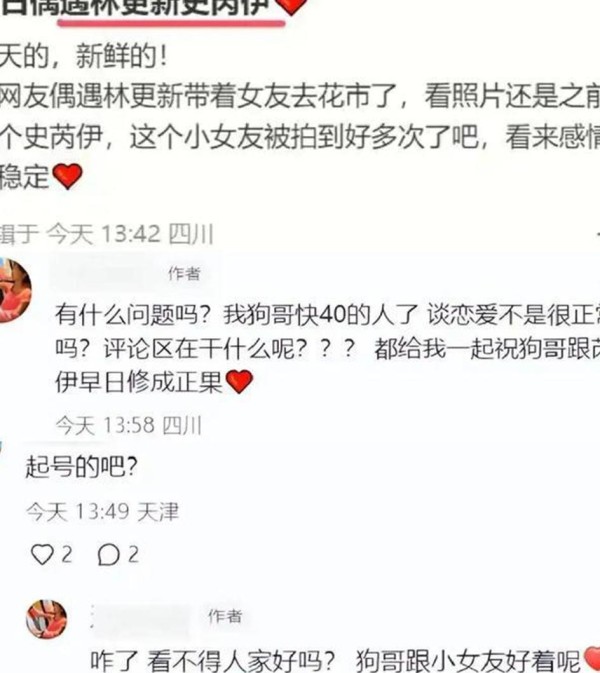The width and height of the screenshot is (600, 673).
Task: Open the author avatar beside first comment
Action: pyautogui.click(x=13, y=290)
